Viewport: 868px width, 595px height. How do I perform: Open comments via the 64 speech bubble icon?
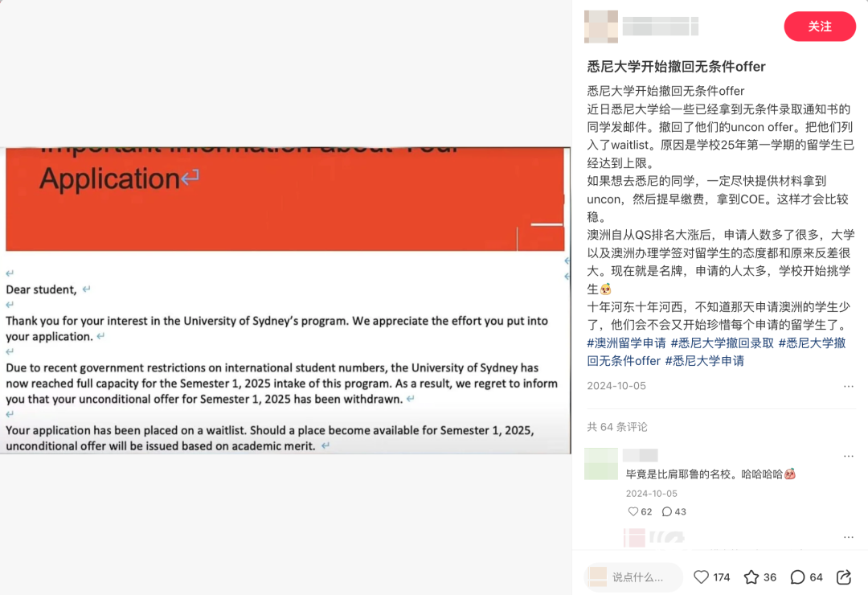click(798, 577)
